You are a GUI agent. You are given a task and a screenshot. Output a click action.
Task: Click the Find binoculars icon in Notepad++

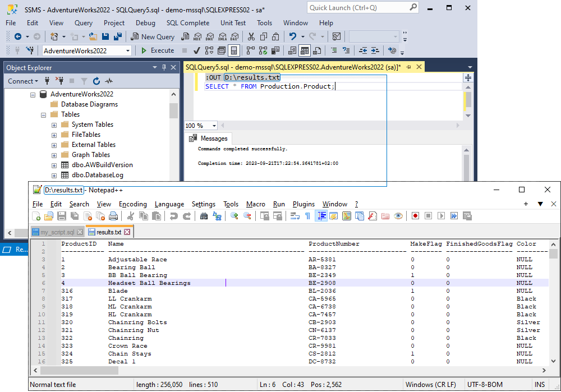click(204, 216)
